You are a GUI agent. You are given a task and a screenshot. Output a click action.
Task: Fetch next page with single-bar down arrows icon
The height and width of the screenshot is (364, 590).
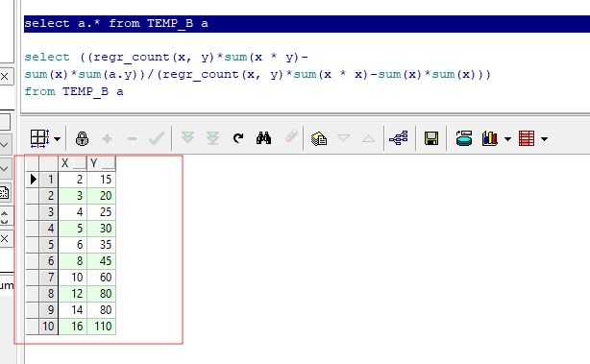[x=187, y=137]
